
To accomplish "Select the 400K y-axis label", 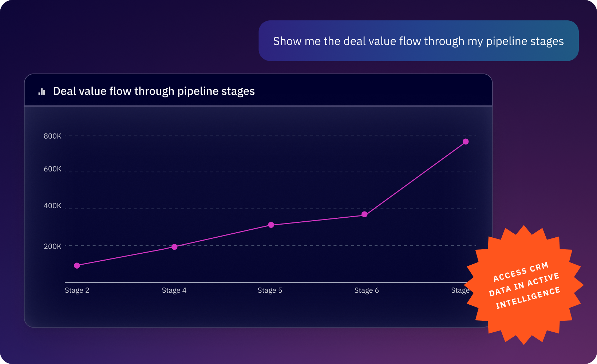I will tap(52, 206).
